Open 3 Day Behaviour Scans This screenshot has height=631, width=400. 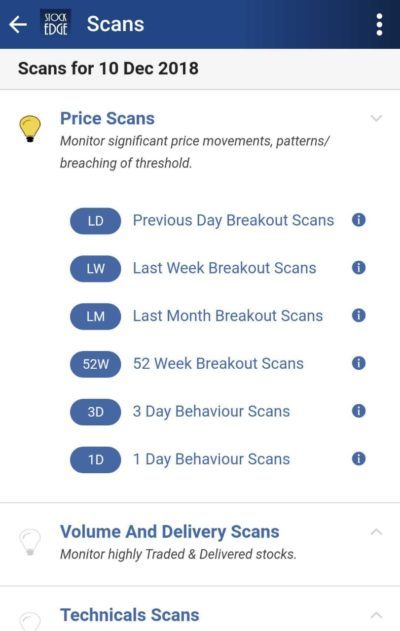211,412
